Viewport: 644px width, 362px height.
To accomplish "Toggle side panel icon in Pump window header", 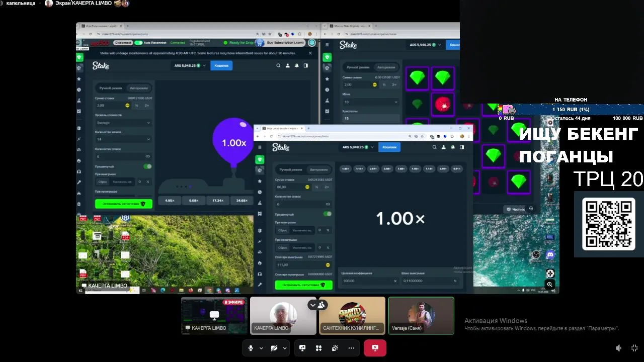I will [306, 65].
